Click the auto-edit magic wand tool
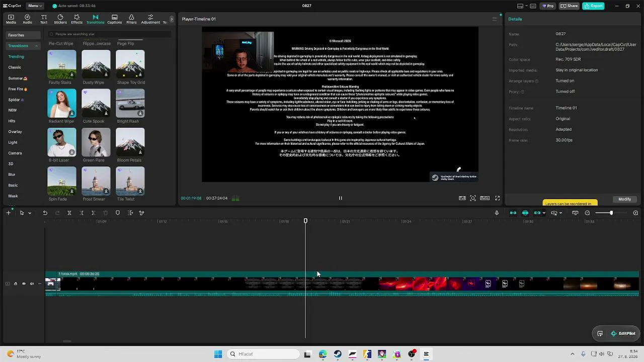The height and width of the screenshot is (362, 644). tap(142, 213)
